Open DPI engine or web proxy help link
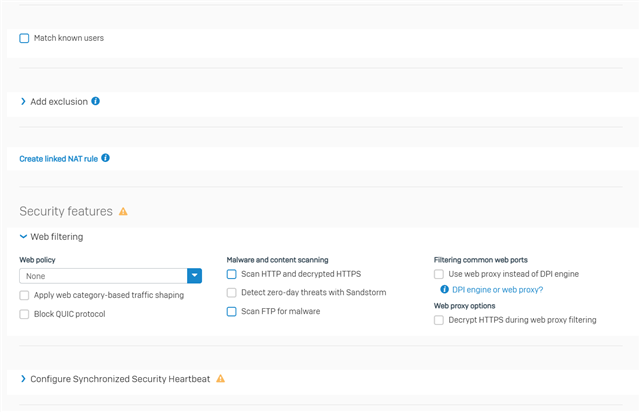The width and height of the screenshot is (640, 412). pyautogui.click(x=498, y=290)
